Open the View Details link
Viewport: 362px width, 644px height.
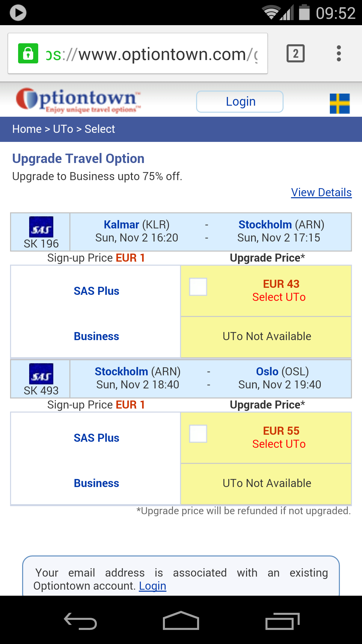[x=321, y=193]
